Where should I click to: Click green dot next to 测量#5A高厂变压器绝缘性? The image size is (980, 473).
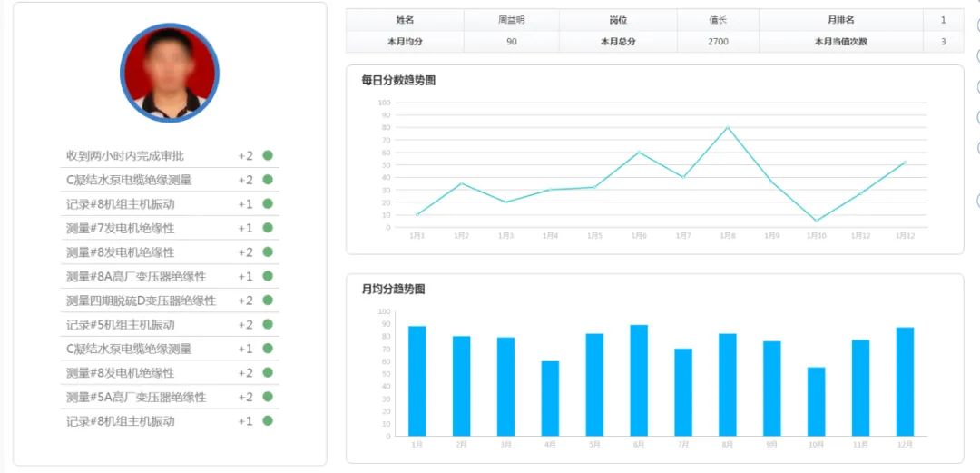pos(268,397)
